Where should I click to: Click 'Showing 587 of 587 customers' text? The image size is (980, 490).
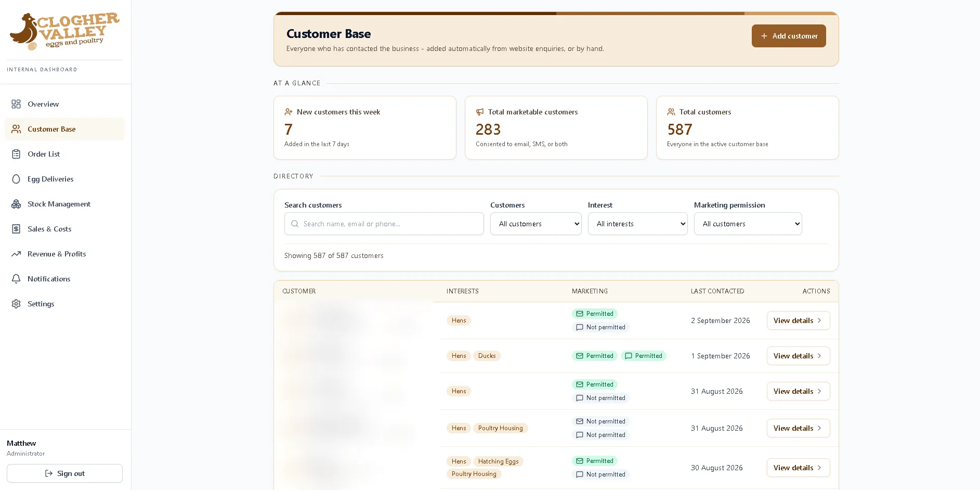pyautogui.click(x=334, y=255)
